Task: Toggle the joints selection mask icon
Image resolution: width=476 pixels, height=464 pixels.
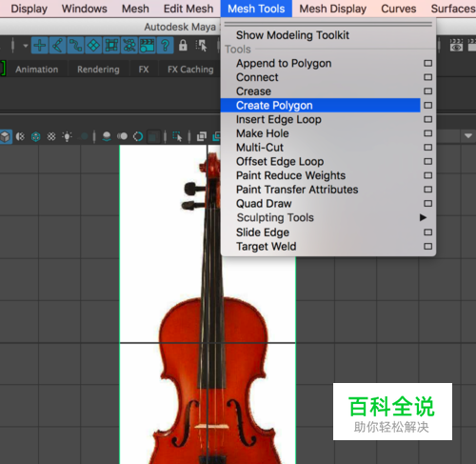Action: click(x=58, y=46)
